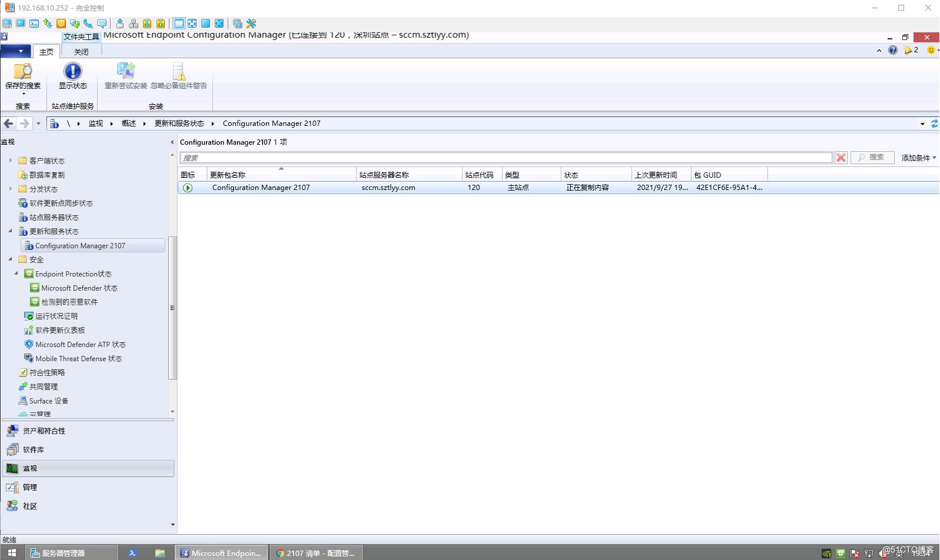The width and height of the screenshot is (940, 560).
Task: Open the address bar history dropdown arrow
Action: click(922, 124)
